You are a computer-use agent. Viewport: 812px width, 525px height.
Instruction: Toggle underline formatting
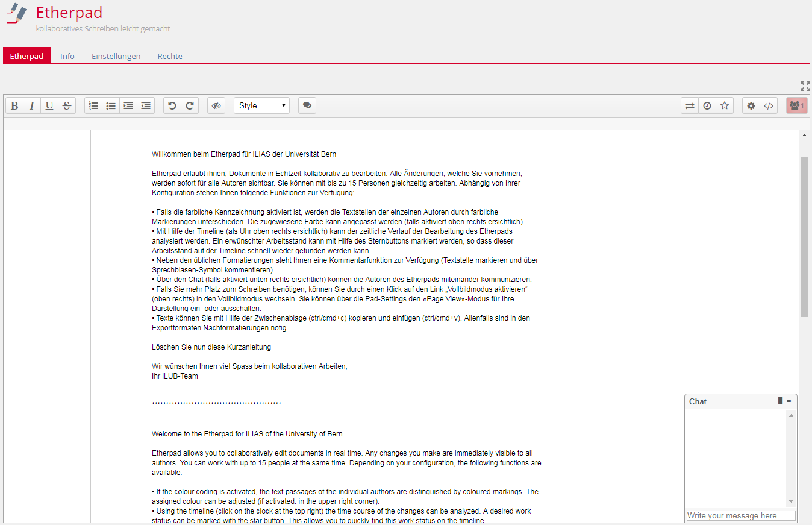point(49,105)
